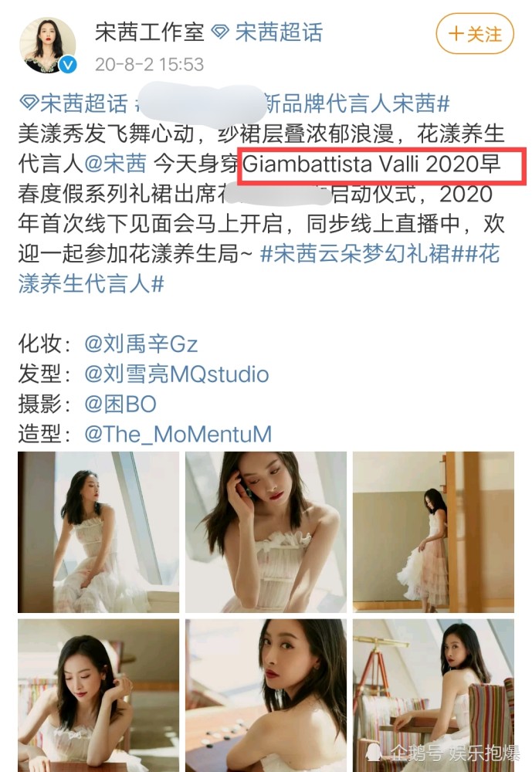Tap the blue verified badge on avatar
The image size is (532, 772).
tap(68, 65)
